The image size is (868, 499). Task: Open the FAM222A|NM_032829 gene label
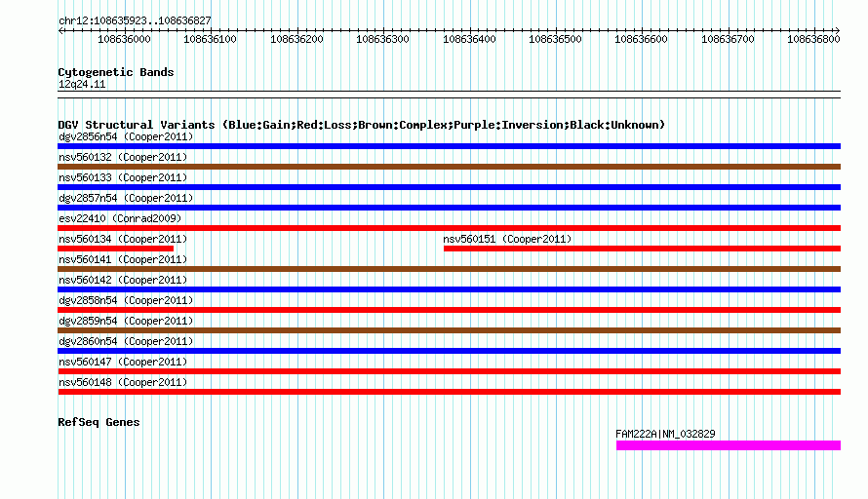665,434
